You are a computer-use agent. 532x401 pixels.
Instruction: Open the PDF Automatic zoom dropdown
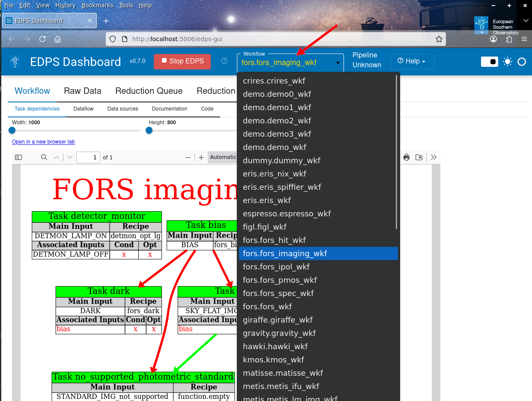[223, 157]
